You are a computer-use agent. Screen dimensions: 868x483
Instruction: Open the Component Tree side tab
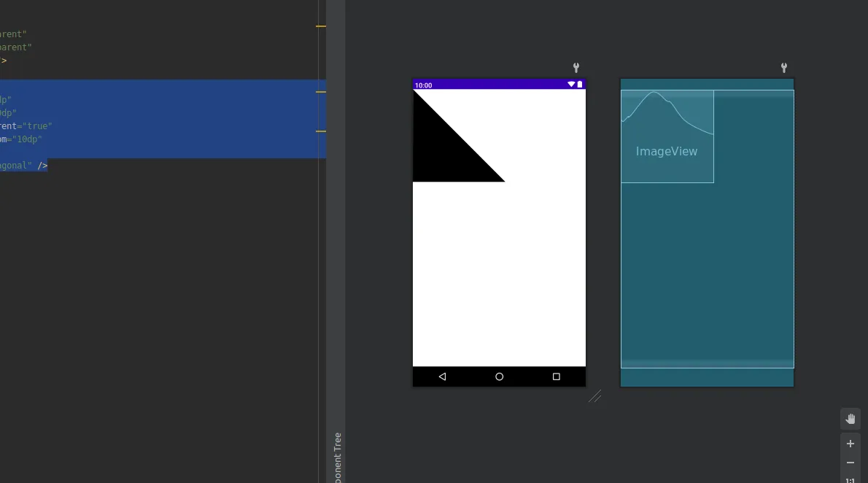tap(336, 457)
